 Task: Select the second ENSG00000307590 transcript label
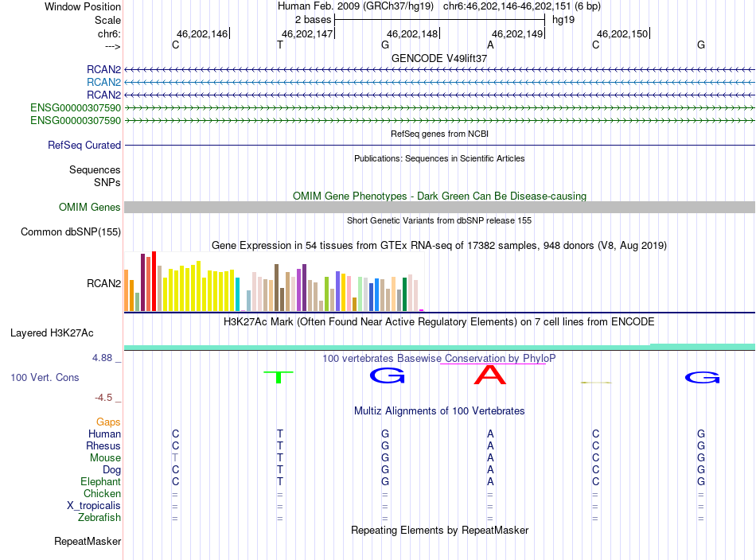tap(76, 120)
